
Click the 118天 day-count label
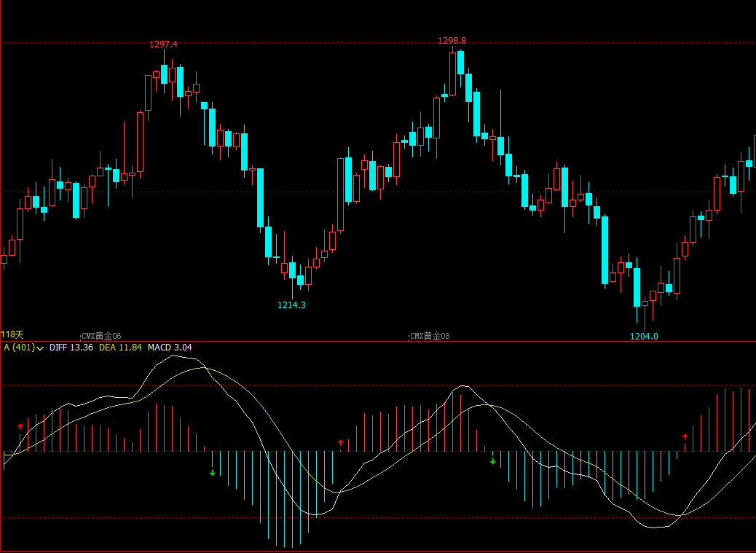click(x=12, y=334)
